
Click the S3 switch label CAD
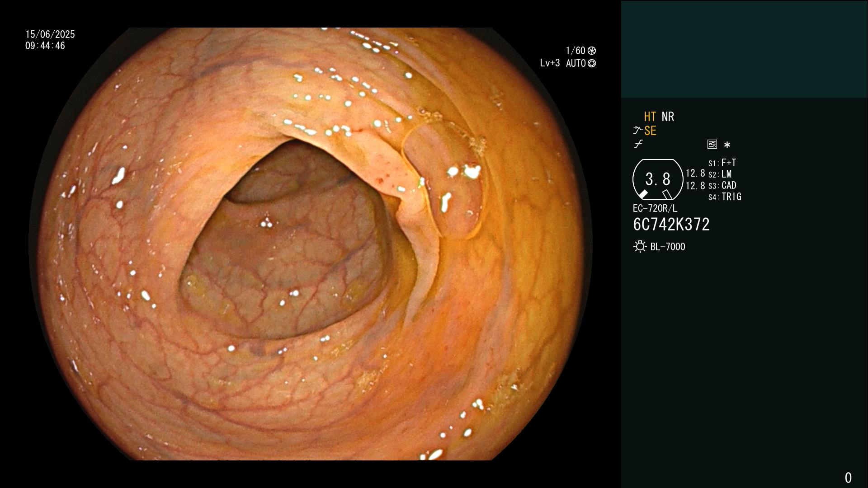click(x=729, y=185)
